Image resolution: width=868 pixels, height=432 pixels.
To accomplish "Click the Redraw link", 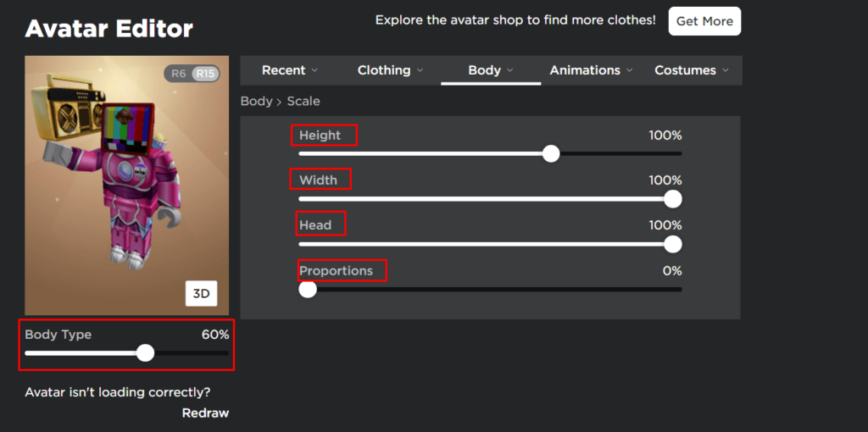I will (x=205, y=413).
